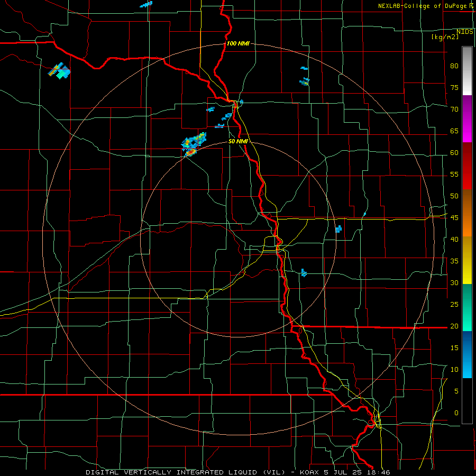Image resolution: width=476 pixels, height=476 pixels.
Task: Click the 45 value on color scale
Action: (454, 218)
